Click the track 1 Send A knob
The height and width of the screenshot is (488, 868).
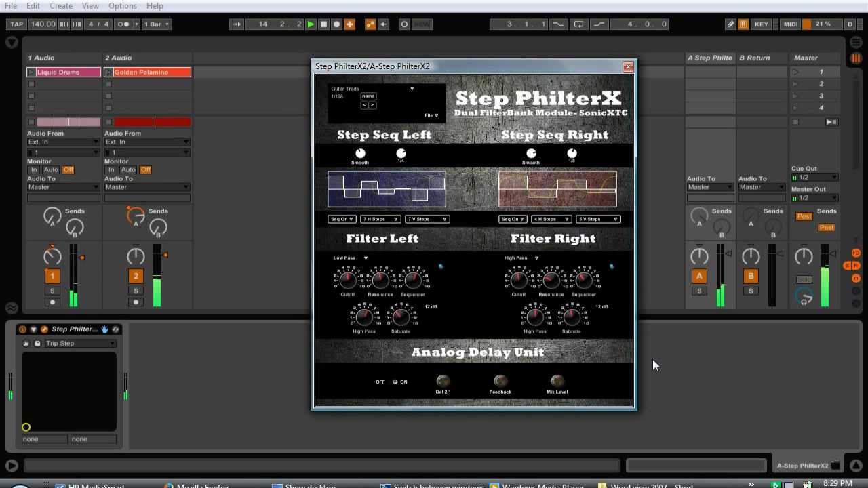click(52, 216)
